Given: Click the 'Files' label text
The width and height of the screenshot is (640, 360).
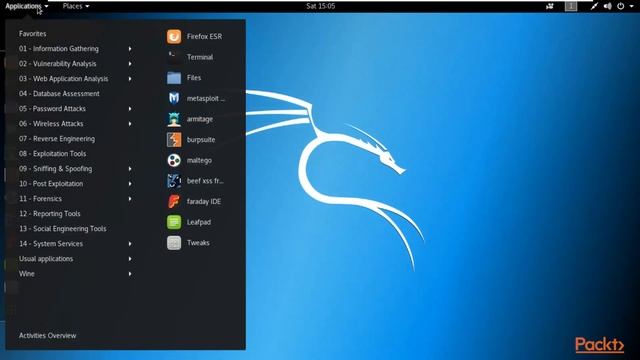Looking at the screenshot, I should (194, 78).
